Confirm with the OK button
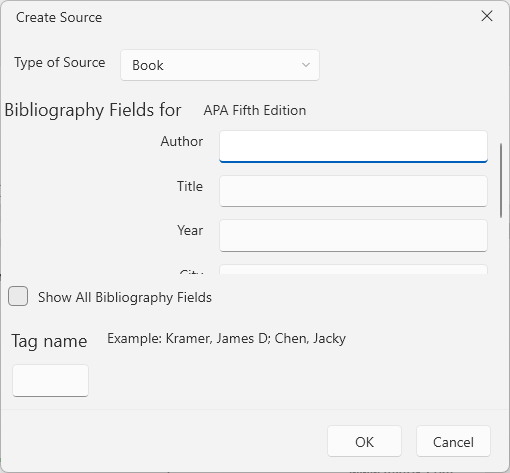The width and height of the screenshot is (510, 473). click(x=364, y=441)
